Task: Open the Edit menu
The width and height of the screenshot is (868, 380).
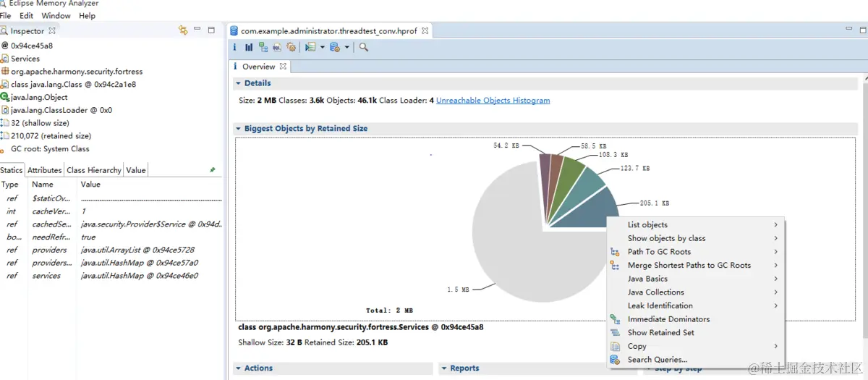Action: click(27, 15)
